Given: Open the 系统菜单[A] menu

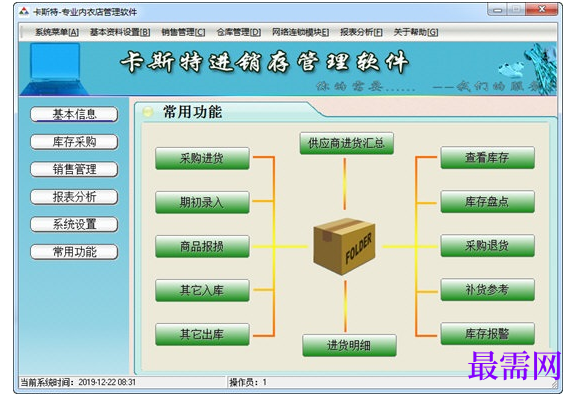Looking at the screenshot, I should coord(57,32).
